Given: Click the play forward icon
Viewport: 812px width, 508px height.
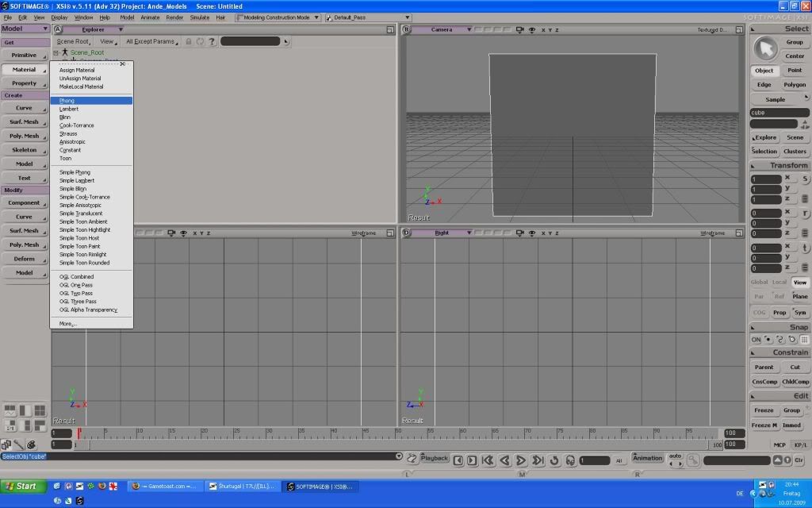Looking at the screenshot, I should [x=521, y=460].
